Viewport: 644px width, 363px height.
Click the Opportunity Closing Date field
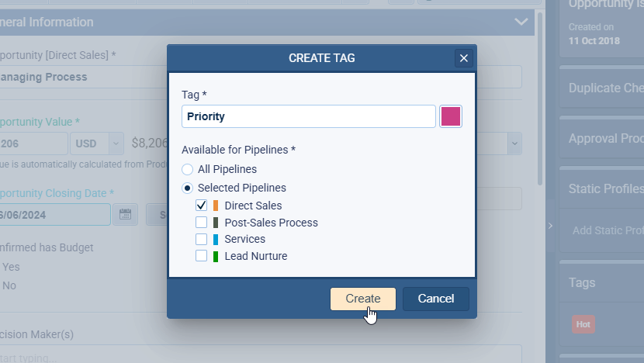[x=54, y=215]
